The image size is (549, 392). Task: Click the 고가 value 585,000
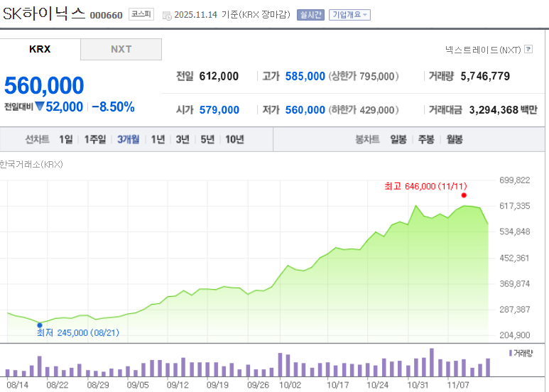[x=305, y=76]
